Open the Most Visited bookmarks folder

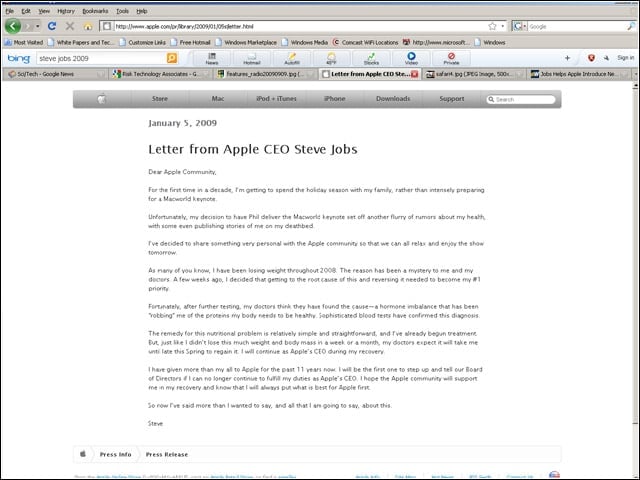(x=24, y=42)
